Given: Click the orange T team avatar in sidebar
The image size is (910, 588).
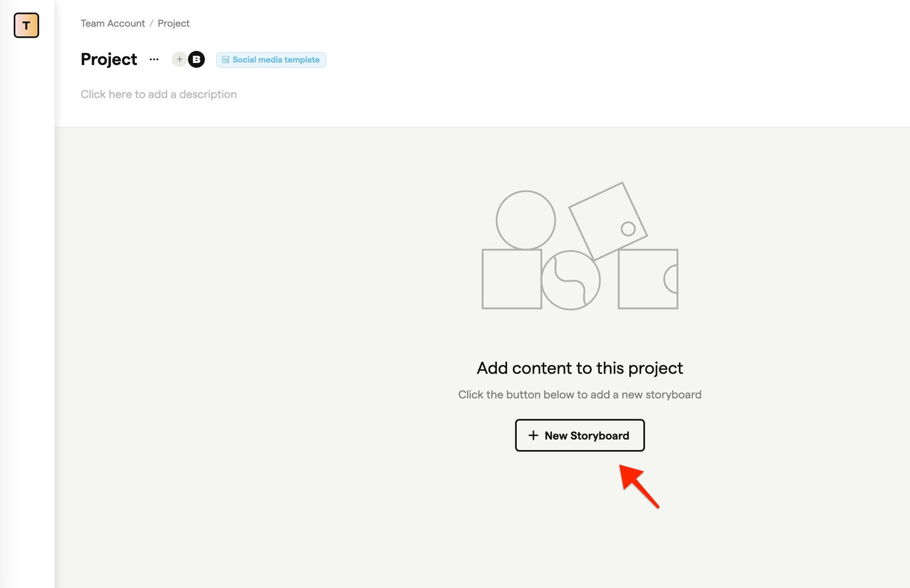Looking at the screenshot, I should 26,25.
